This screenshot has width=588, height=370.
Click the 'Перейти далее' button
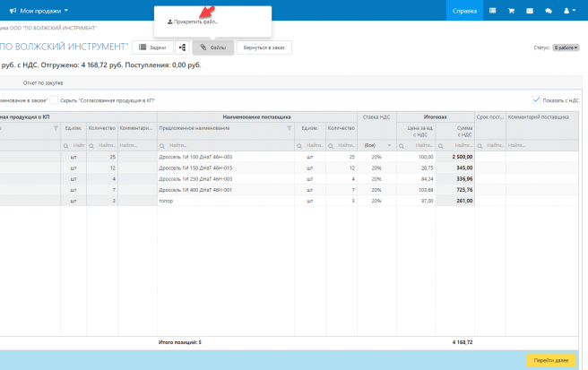click(x=551, y=360)
